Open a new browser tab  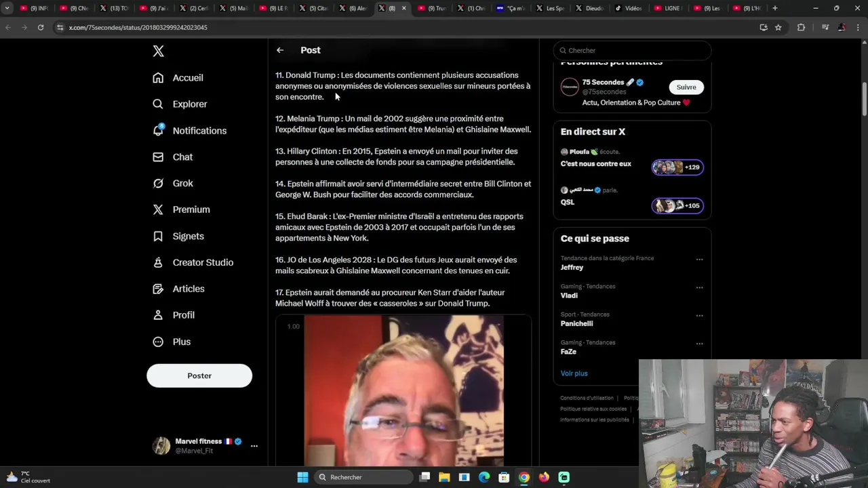pos(775,8)
